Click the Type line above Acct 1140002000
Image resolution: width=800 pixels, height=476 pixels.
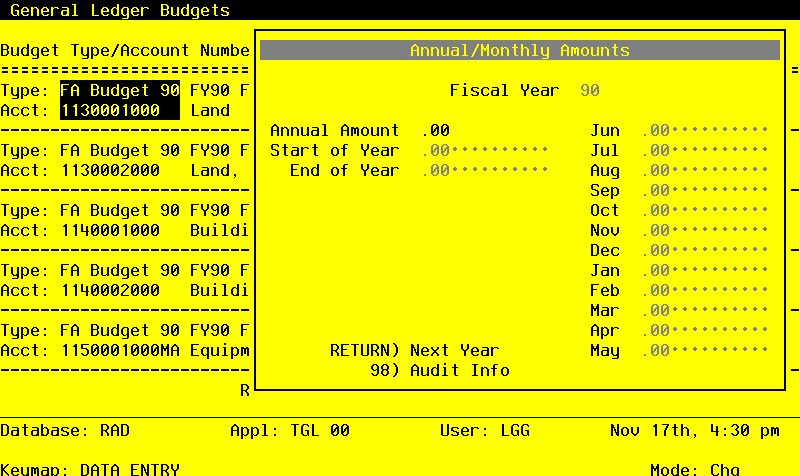124,270
